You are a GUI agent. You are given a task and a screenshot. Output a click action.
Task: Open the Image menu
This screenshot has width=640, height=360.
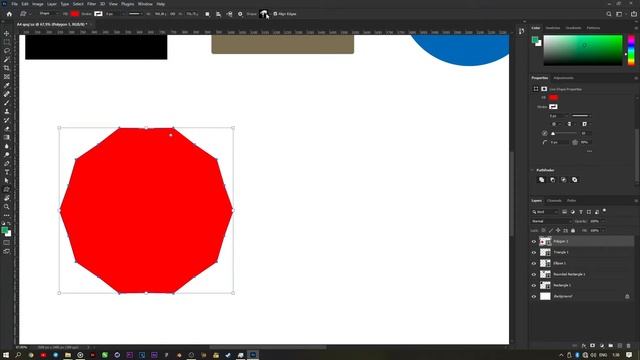pos(38,4)
